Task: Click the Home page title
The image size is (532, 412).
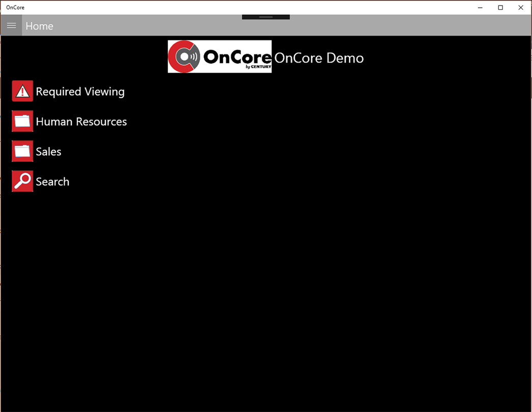Action: coord(39,26)
